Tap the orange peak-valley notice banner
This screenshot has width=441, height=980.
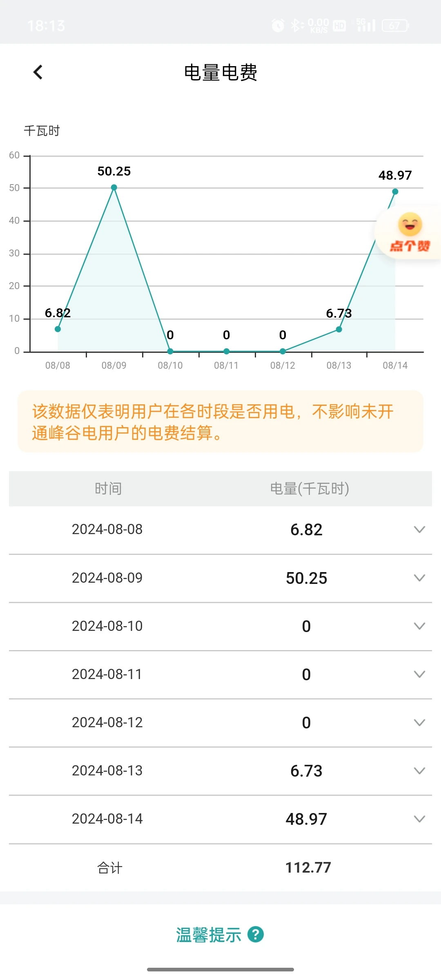[220, 422]
